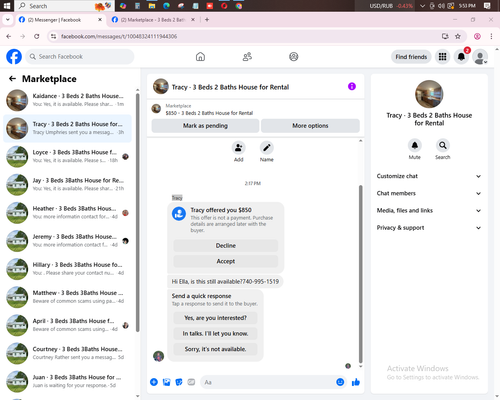Open the Juan conversation
Screen dimensions: 500x400
[x=67, y=381]
